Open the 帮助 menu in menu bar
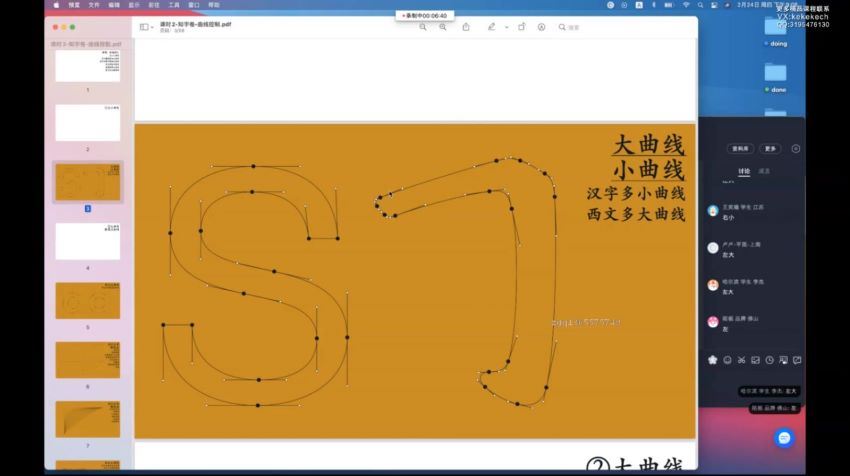The image size is (850, 476). (x=214, y=5)
